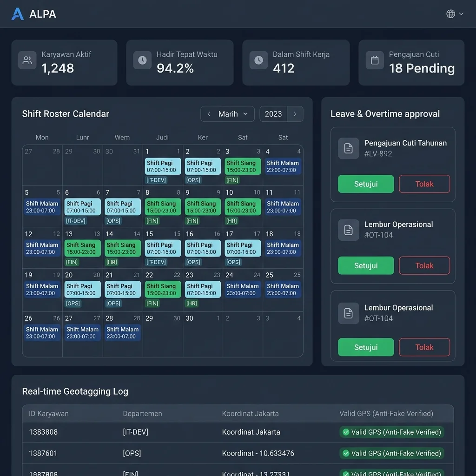Select the Shift Malam event on day 4
Screen dimensions: 476x476
coord(283,166)
